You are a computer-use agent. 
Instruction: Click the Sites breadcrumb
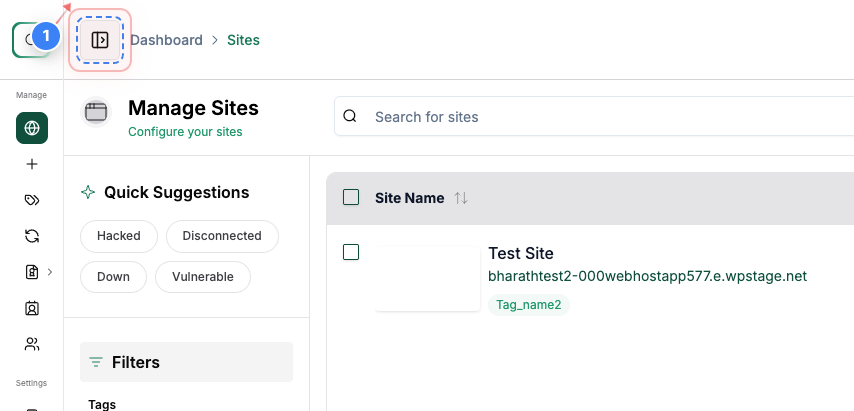tap(243, 40)
